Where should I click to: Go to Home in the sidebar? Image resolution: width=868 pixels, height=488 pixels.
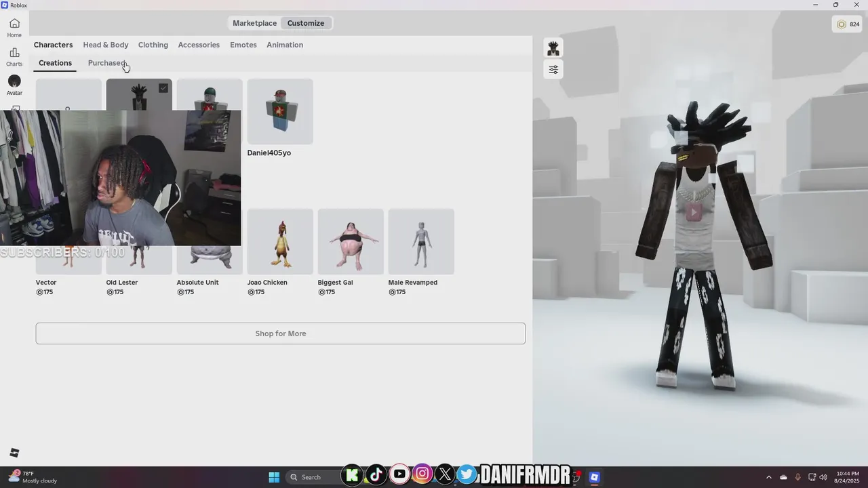[x=14, y=28]
